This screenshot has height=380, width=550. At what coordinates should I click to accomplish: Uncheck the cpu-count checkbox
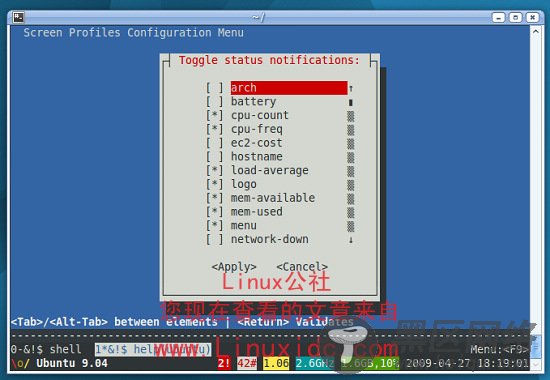click(214, 115)
